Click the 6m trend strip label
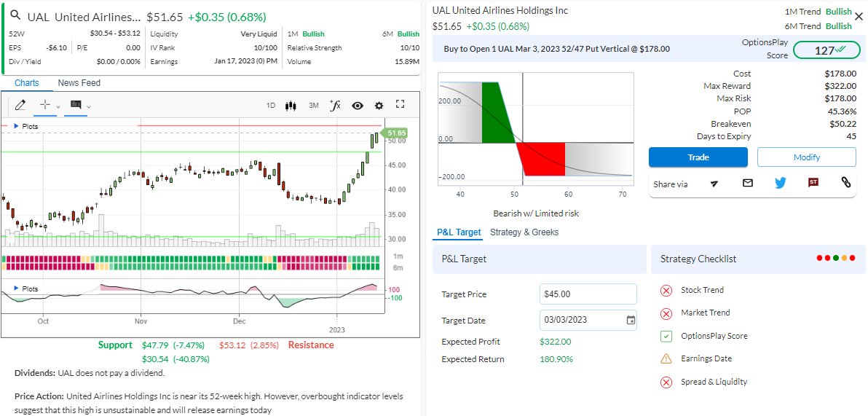868x416 pixels. 398,267
